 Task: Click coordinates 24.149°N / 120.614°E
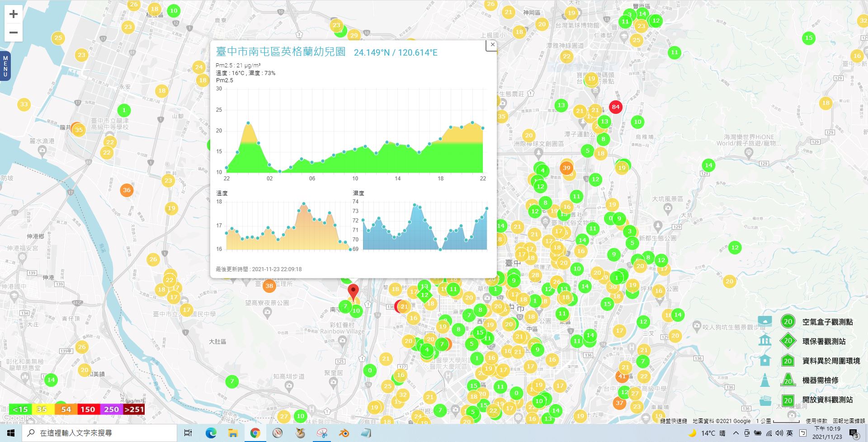[x=396, y=52]
